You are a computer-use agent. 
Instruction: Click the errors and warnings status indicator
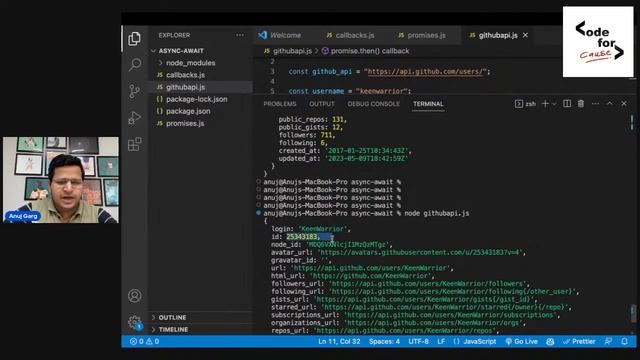tap(144, 341)
